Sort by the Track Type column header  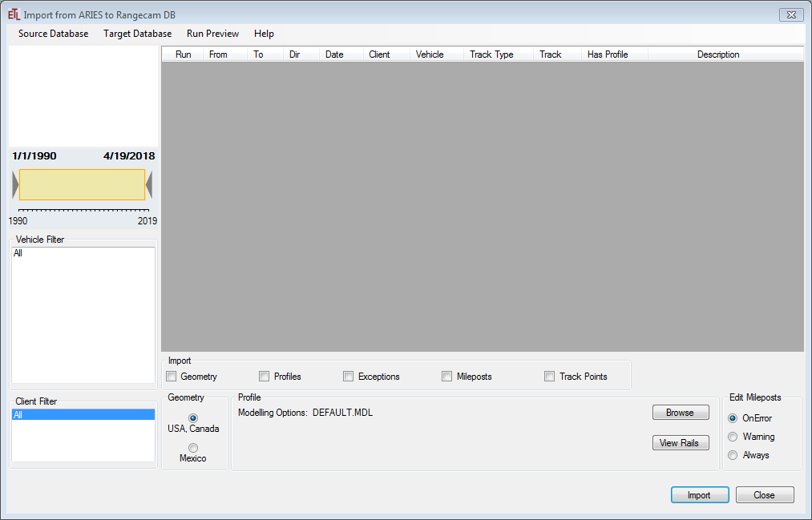tap(491, 54)
